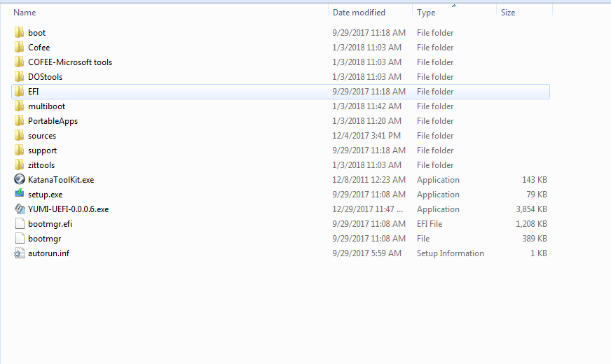Click the KatanaToolKit.exe application icon

point(19,179)
